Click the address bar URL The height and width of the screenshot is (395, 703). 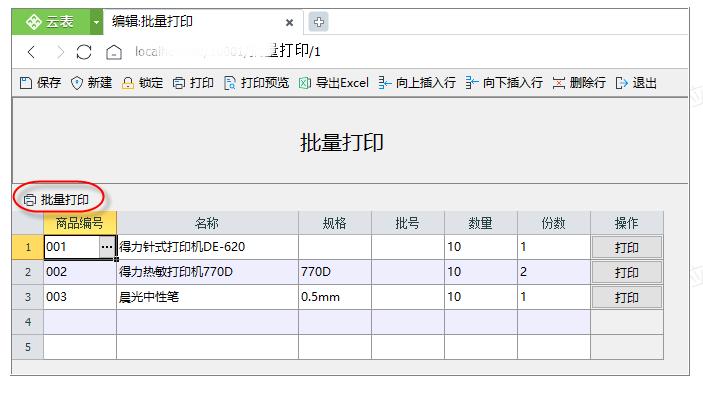pyautogui.click(x=228, y=52)
